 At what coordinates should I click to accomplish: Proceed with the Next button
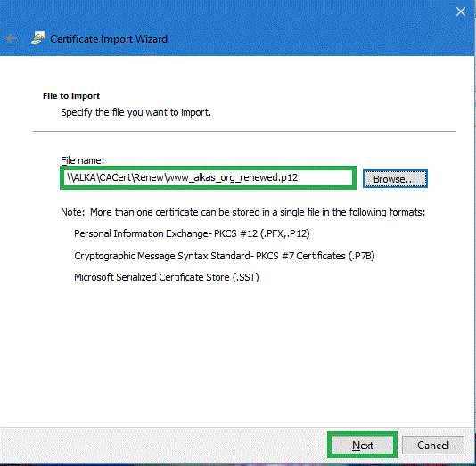[x=362, y=445]
